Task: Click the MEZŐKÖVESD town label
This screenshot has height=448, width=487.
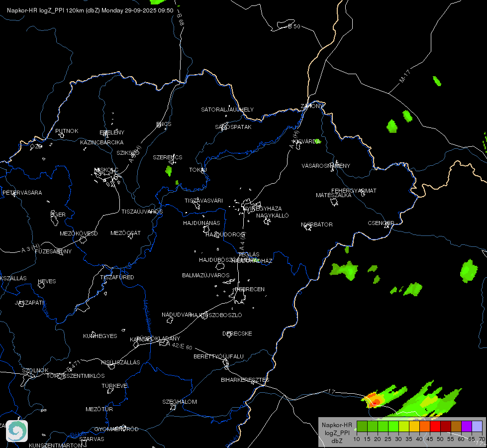Action: (79, 233)
